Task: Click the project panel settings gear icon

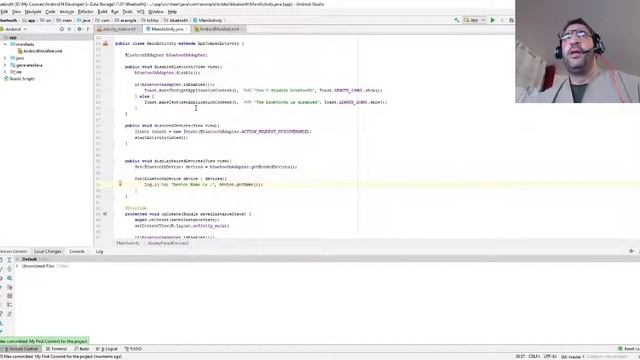Action: (80, 29)
